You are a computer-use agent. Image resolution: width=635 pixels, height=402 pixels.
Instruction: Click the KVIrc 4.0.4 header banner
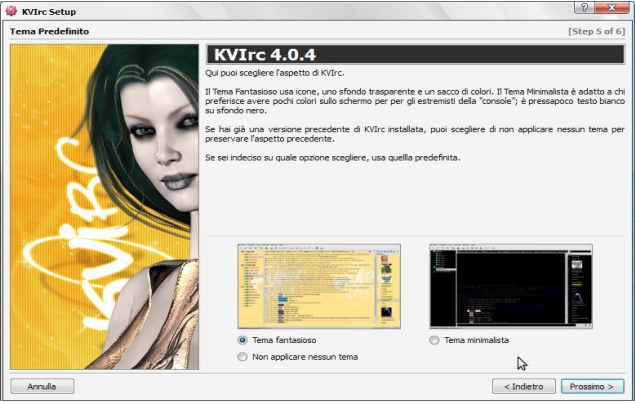point(415,54)
